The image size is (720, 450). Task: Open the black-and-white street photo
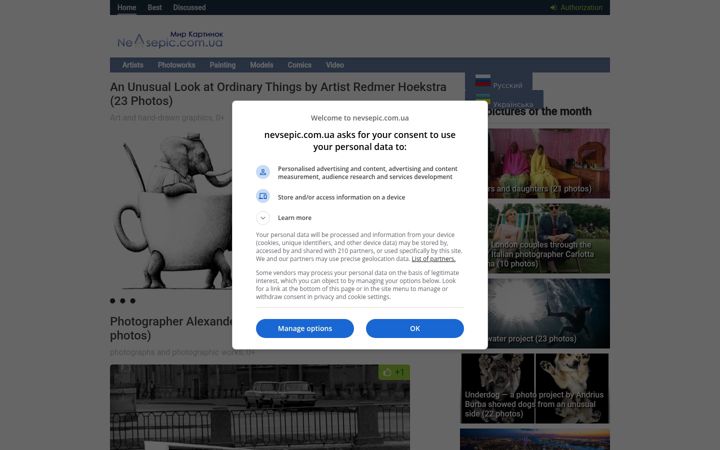tap(259, 407)
